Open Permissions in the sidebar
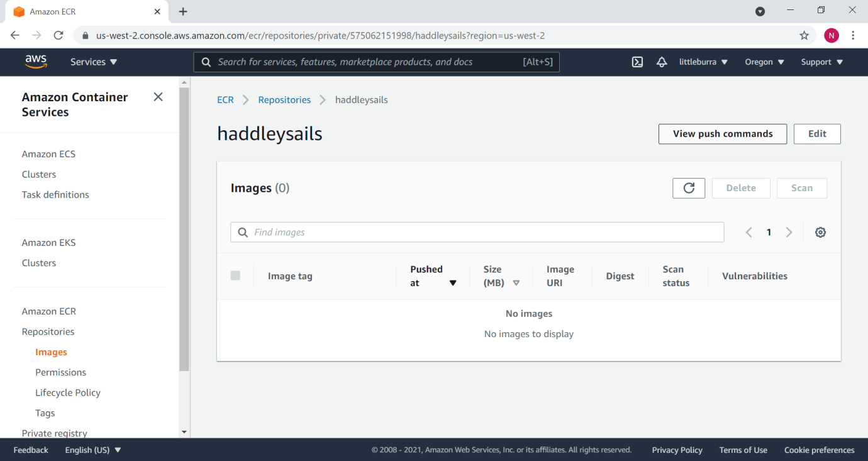The width and height of the screenshot is (868, 461). 60,372
